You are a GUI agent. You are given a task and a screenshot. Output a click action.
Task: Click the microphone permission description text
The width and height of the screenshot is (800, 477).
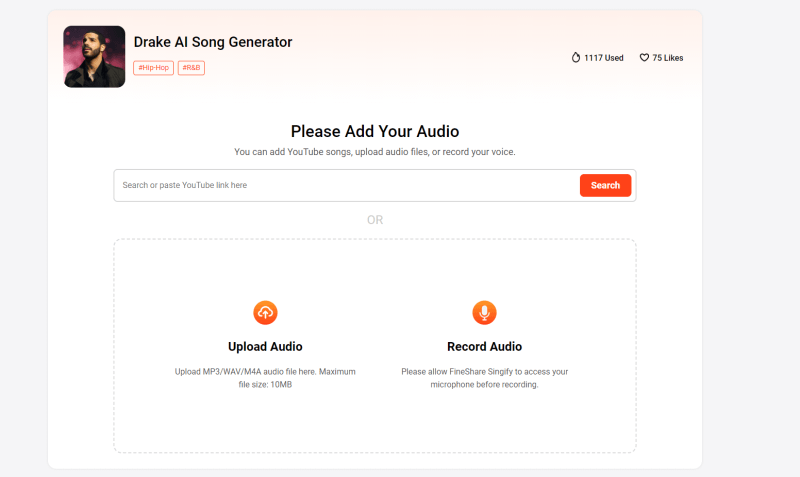pyautogui.click(x=484, y=378)
